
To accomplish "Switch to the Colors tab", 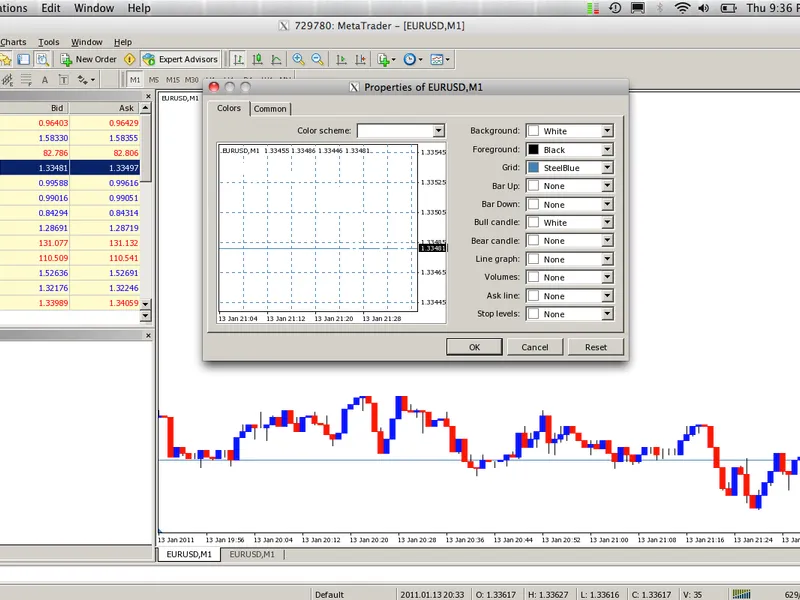I will coord(229,108).
